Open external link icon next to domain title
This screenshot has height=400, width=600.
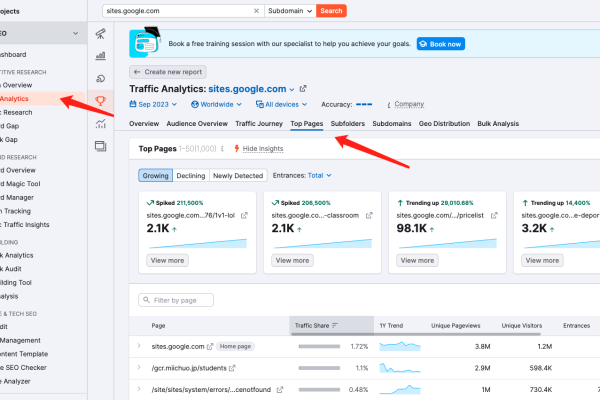(303, 89)
